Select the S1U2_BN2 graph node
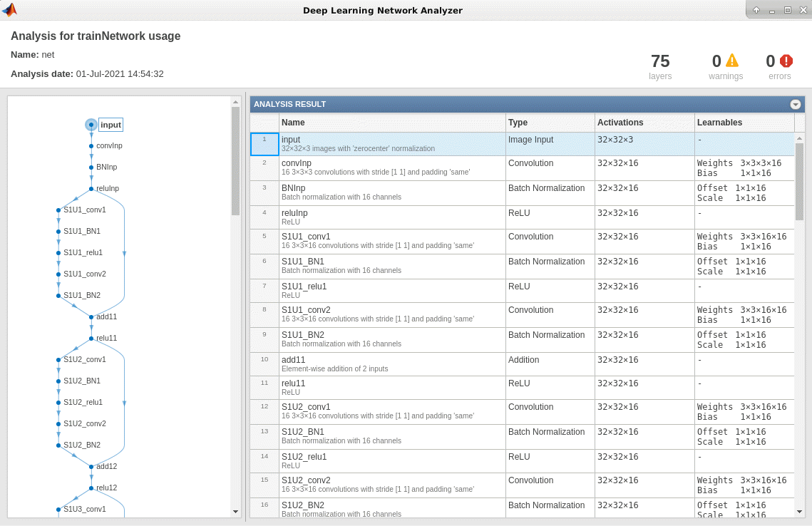The height and width of the screenshot is (526, 812). click(x=58, y=445)
